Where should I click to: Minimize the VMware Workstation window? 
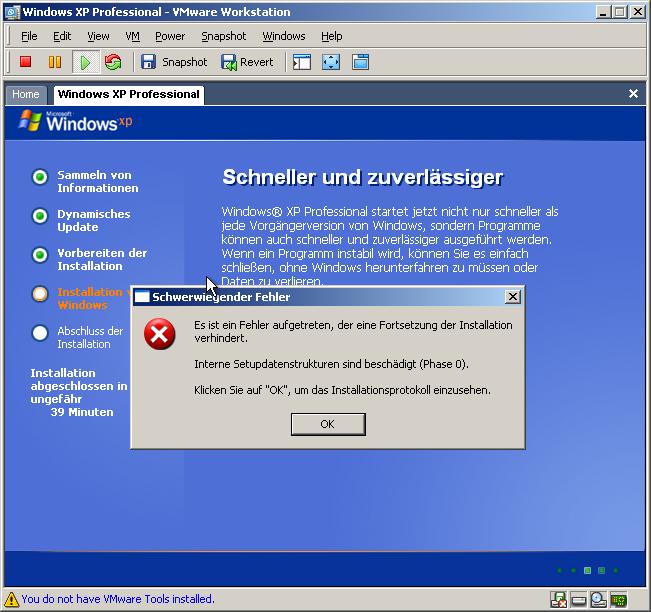(603, 12)
